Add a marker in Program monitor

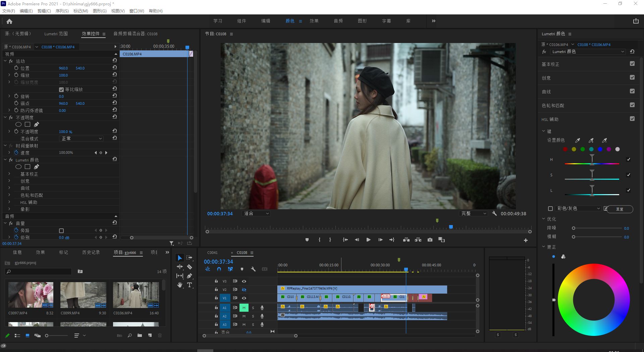pyautogui.click(x=307, y=240)
